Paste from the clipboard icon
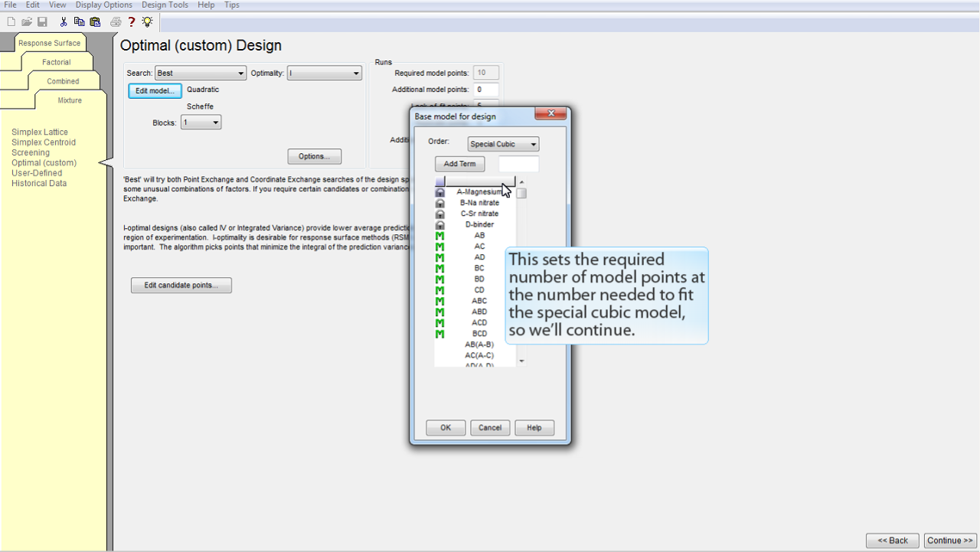 96,22
